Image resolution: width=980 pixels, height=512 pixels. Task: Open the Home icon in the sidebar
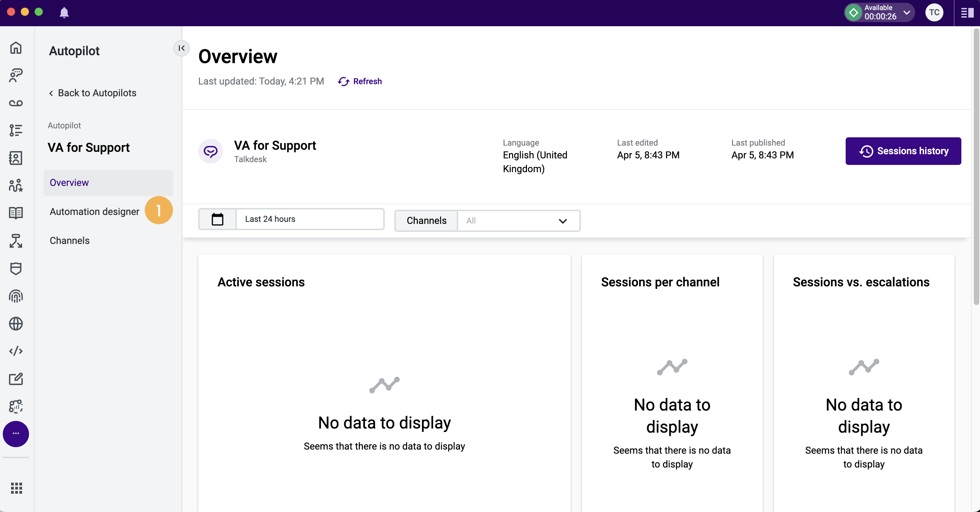point(16,48)
